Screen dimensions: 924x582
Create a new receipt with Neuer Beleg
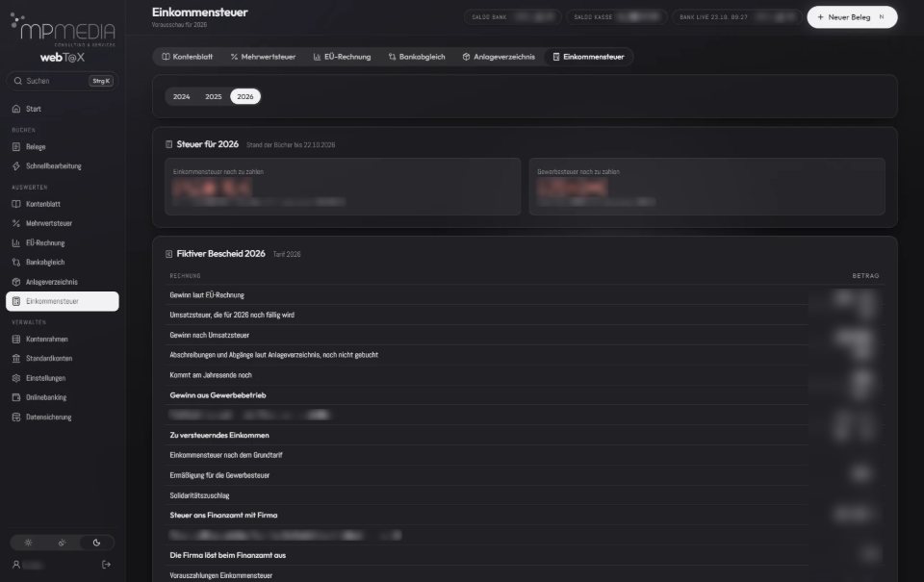coord(852,17)
